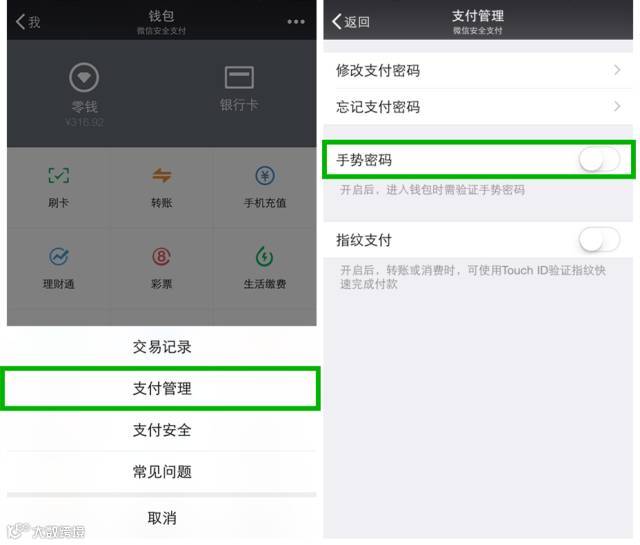Tap the 刷卡 card swipe icon
640x545 pixels.
coord(59,176)
